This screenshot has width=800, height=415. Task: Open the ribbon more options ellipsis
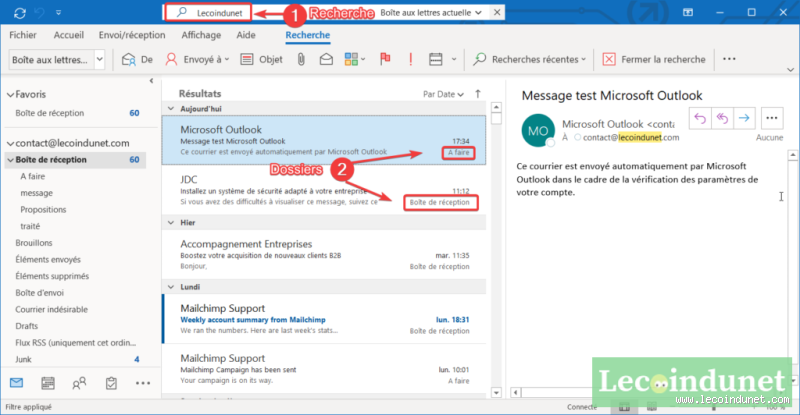click(729, 59)
